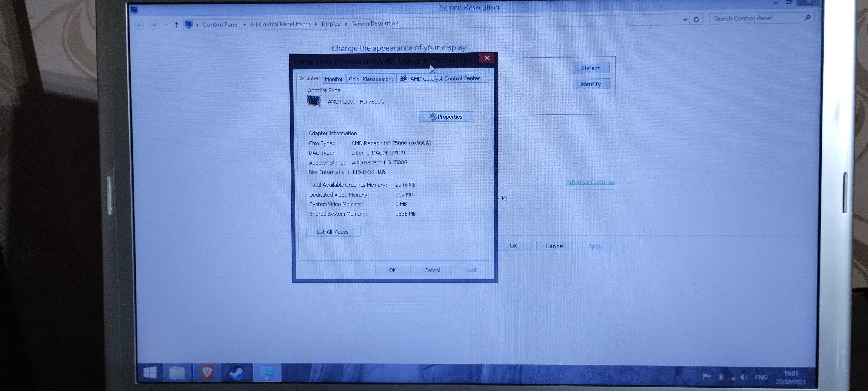
Task: Click OK in the adapter dialog
Action: [x=393, y=270]
